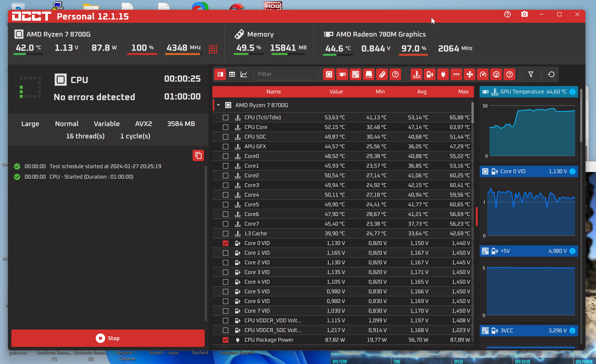Image resolution: width=596 pixels, height=364 pixels.
Task: Sort sensors by Name column
Action: 274,92
